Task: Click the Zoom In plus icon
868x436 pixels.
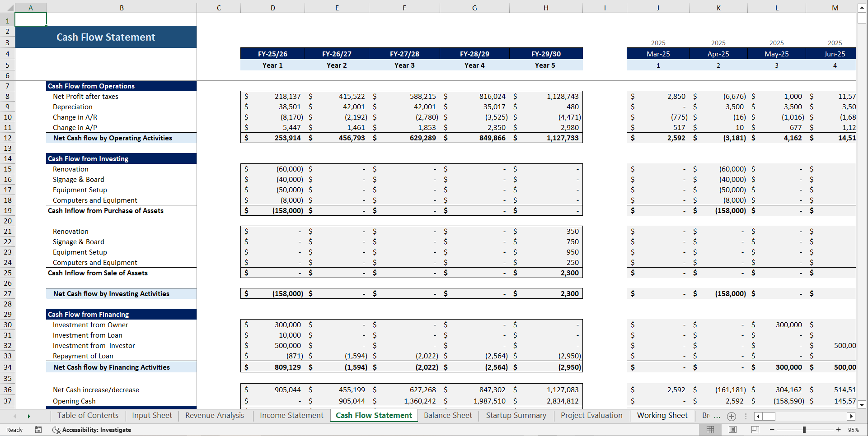Action: click(839, 430)
